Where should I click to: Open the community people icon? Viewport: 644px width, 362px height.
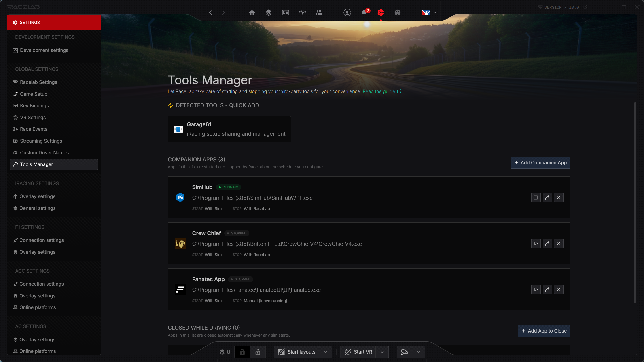[319, 13]
